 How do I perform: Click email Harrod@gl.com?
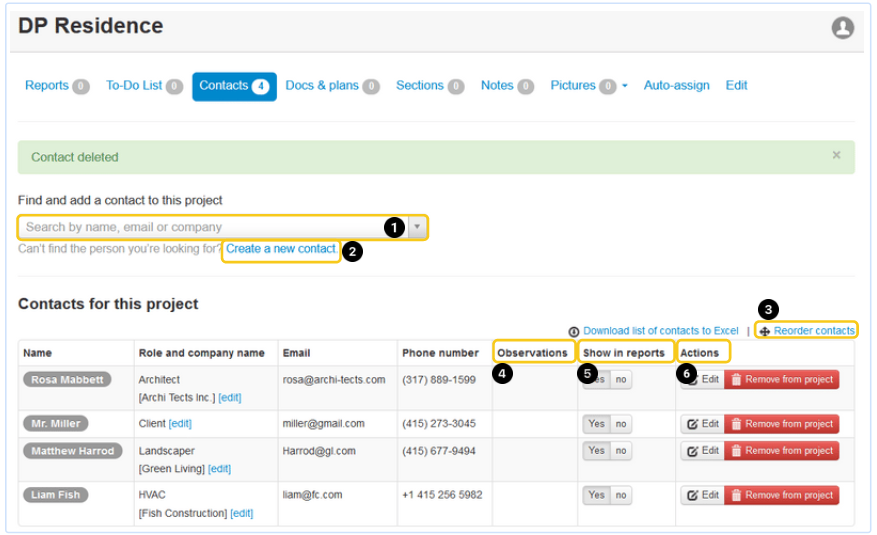point(319,451)
